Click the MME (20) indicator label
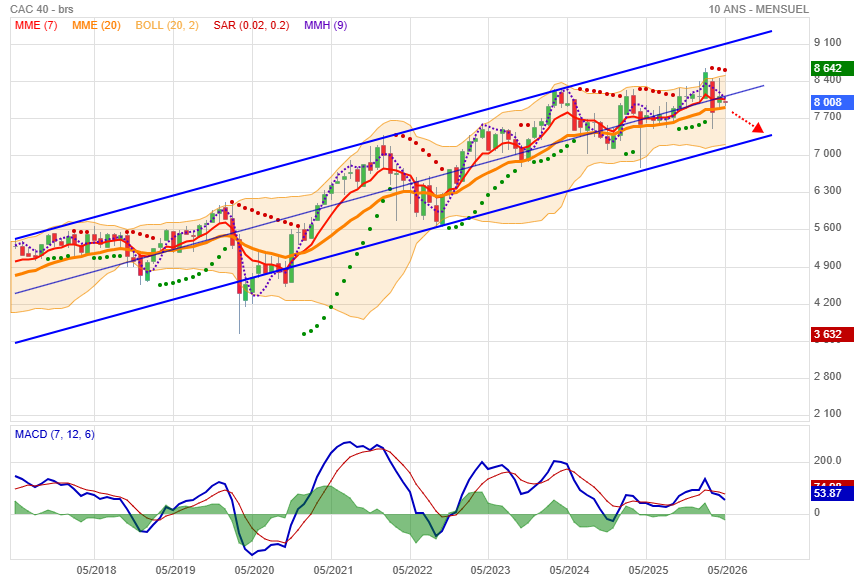 96,26
